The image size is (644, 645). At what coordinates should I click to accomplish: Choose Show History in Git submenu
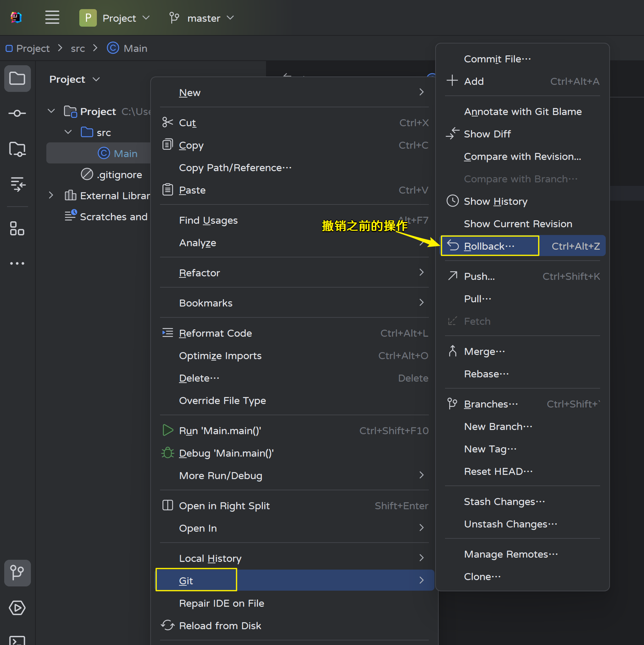pos(495,201)
